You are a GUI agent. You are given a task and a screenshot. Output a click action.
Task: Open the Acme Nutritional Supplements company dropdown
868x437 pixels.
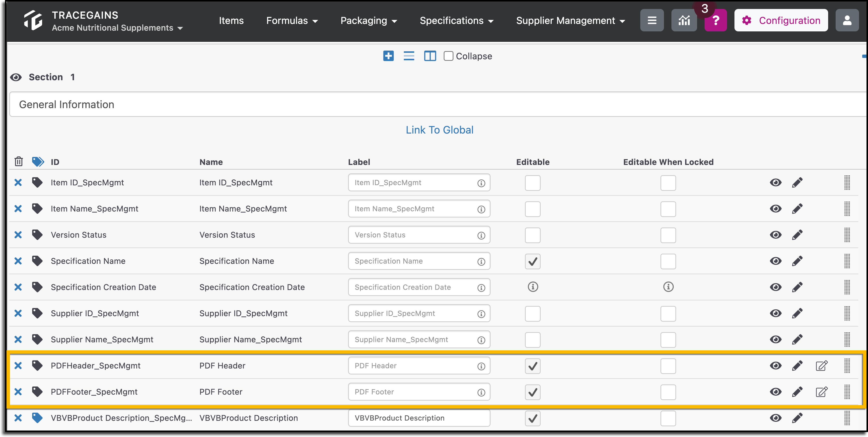pyautogui.click(x=117, y=28)
